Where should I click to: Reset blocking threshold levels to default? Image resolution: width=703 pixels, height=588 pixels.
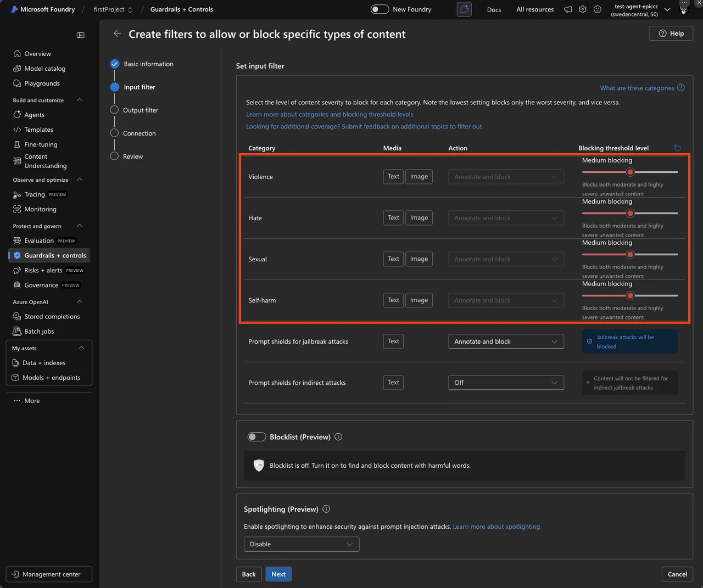pos(677,148)
